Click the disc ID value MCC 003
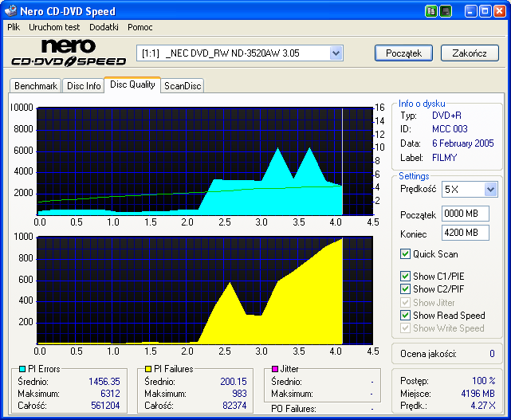This screenshot has width=511, height=420. [x=450, y=129]
